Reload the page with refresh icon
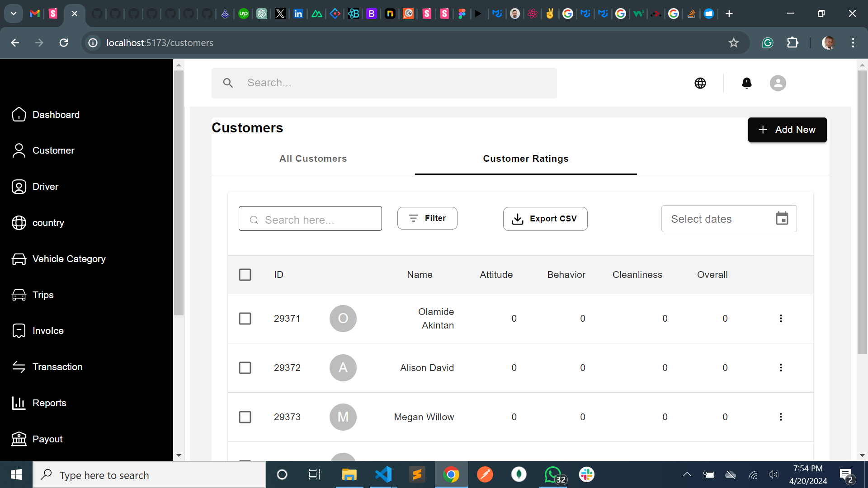Image resolution: width=868 pixels, height=488 pixels. point(64,43)
